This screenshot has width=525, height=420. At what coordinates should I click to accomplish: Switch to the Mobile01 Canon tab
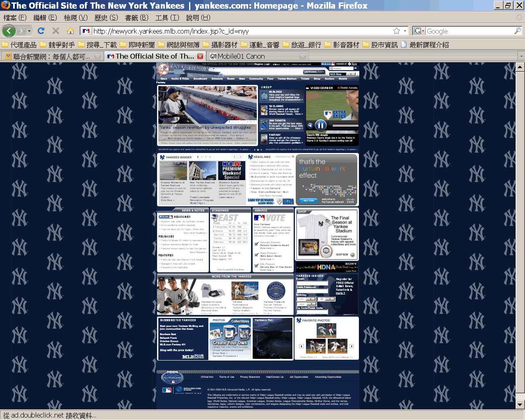coord(241,56)
